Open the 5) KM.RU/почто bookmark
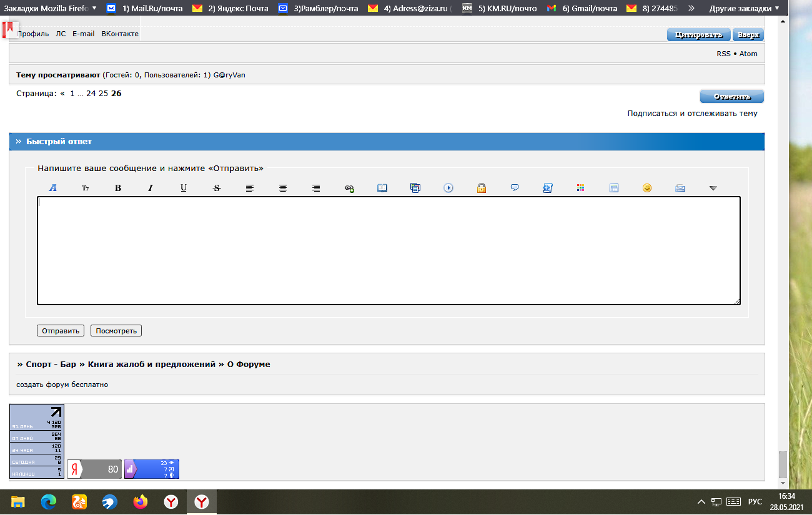This screenshot has width=812, height=515. (500, 9)
